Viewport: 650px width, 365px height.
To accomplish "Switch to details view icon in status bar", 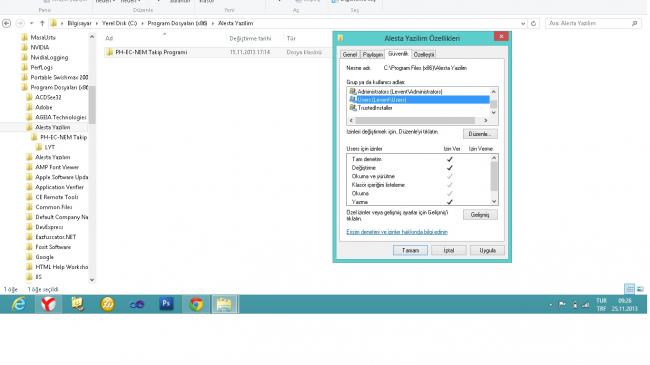I will [x=629, y=289].
